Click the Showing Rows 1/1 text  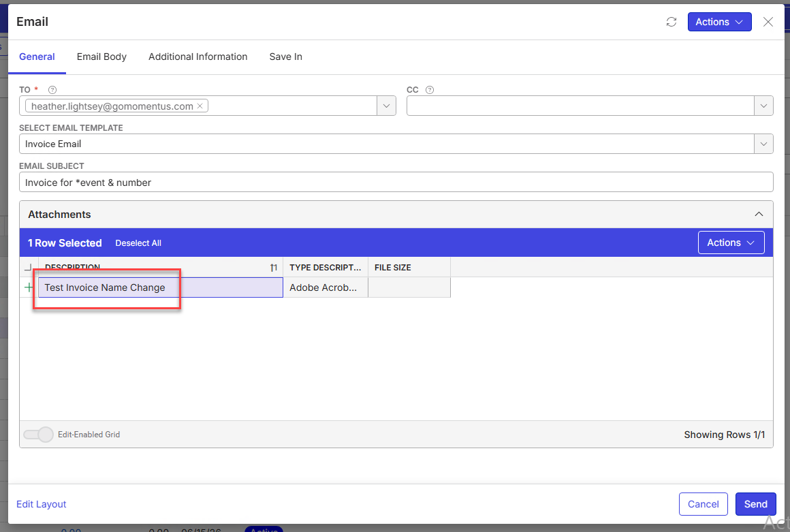point(724,435)
